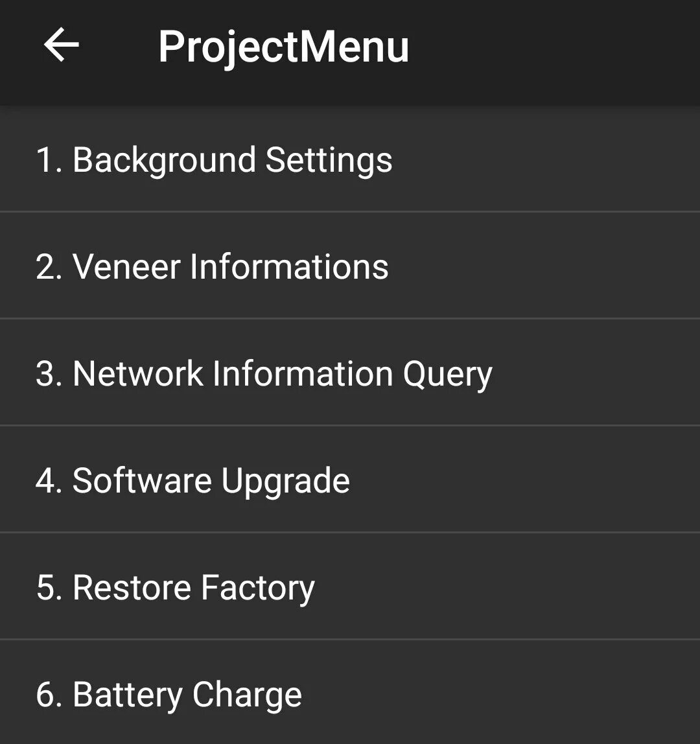
Task: Tap list entry numbered 2
Action: coord(350,266)
